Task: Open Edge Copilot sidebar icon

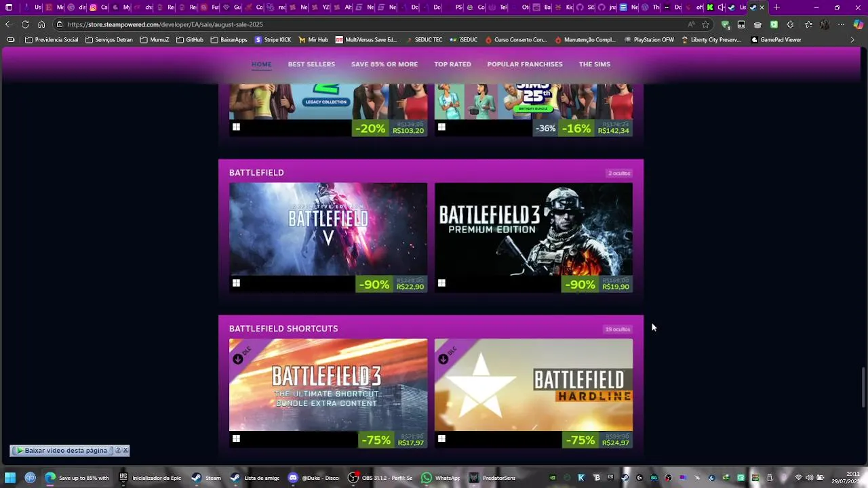Action: 858,24
